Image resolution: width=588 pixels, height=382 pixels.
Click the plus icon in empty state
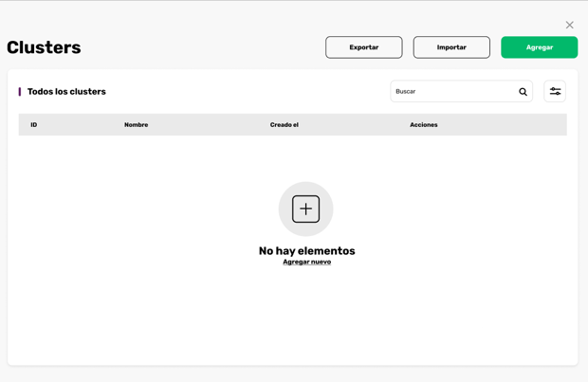pyautogui.click(x=306, y=209)
